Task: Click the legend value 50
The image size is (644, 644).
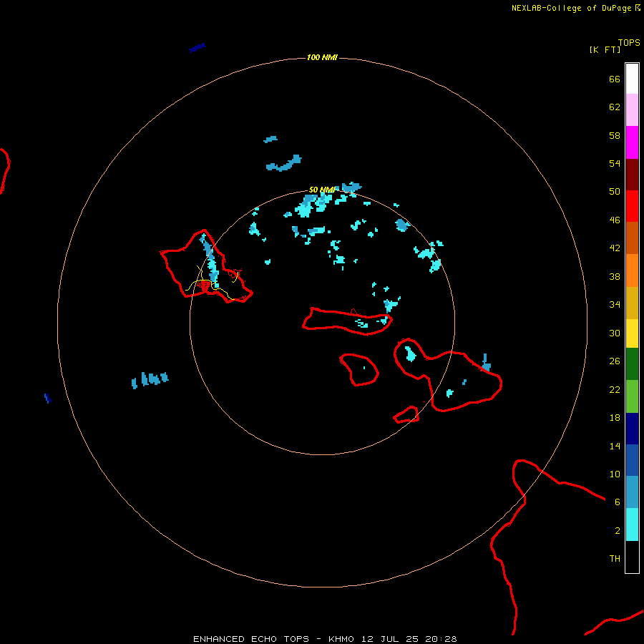Action: [615, 192]
